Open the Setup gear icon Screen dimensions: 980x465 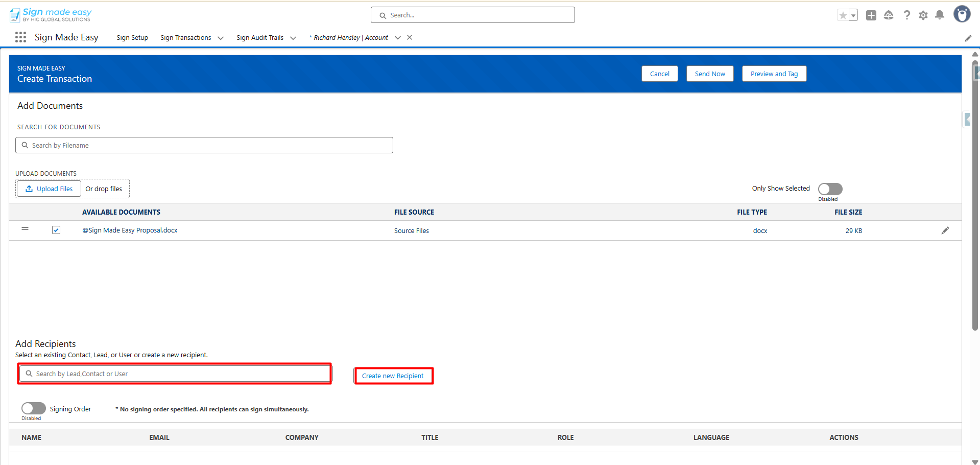[923, 15]
